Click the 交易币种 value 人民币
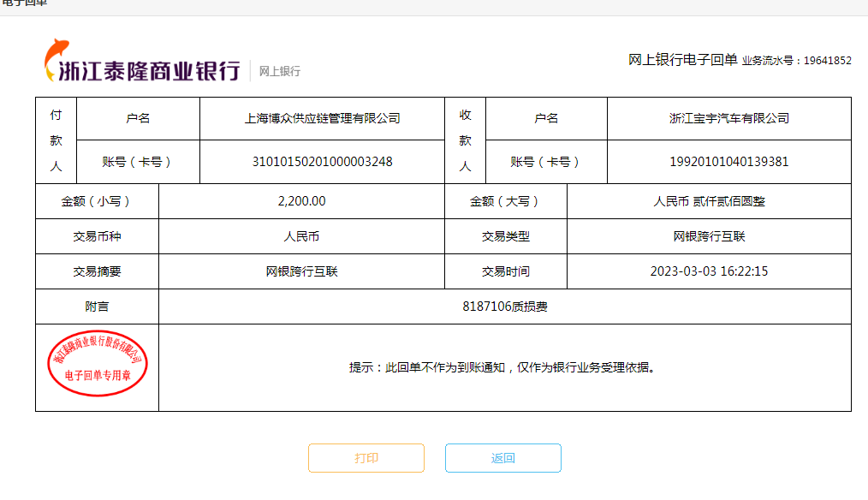Viewport: 868px width, 500px height. point(301,236)
